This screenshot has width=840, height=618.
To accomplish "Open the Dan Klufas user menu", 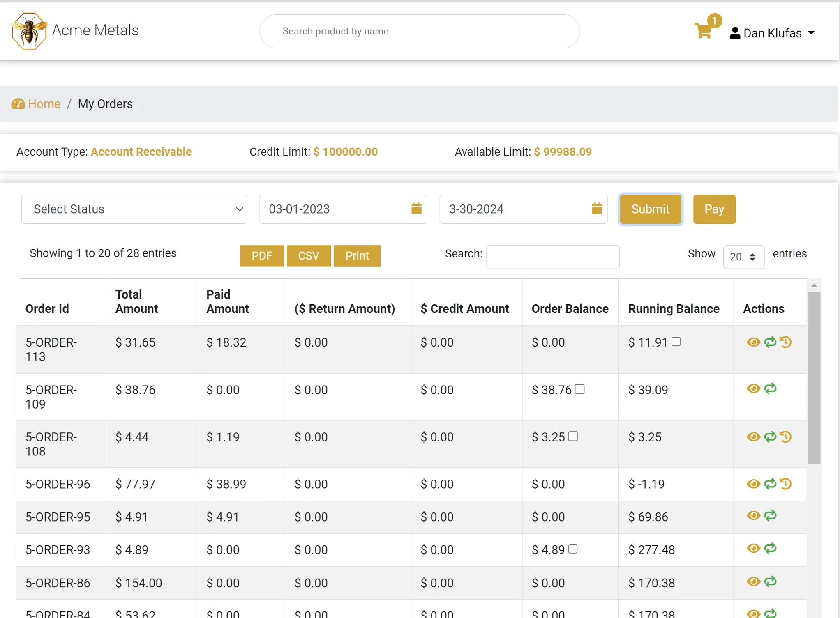I will tap(772, 33).
